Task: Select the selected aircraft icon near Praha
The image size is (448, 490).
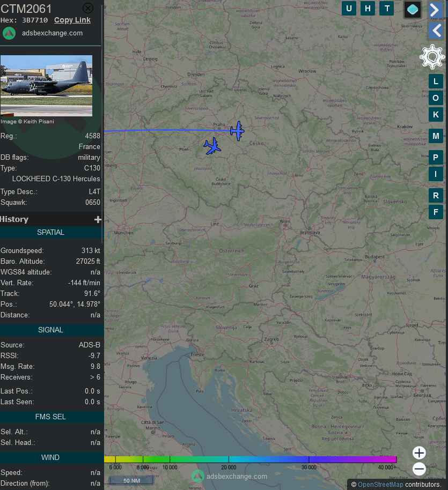Action: (238, 131)
